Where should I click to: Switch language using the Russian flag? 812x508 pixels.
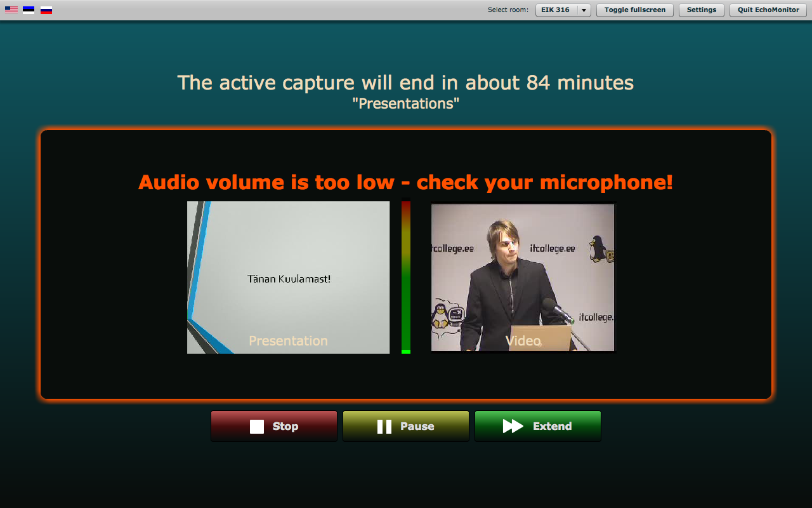click(x=46, y=10)
